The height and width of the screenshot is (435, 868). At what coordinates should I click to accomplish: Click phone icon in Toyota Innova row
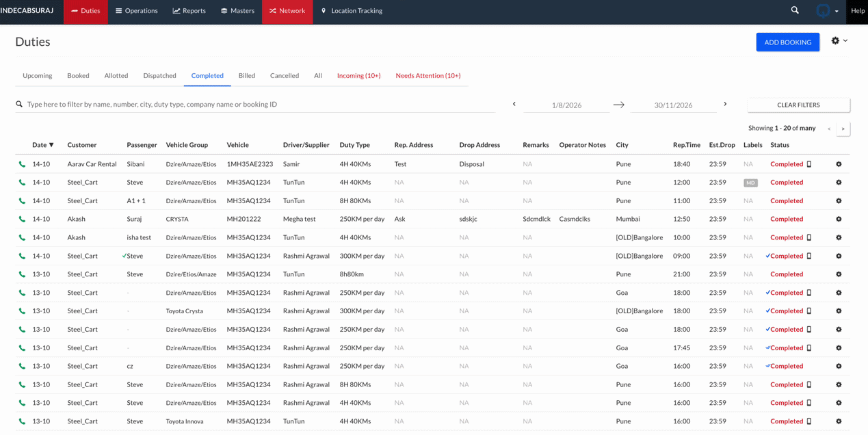[x=22, y=421]
